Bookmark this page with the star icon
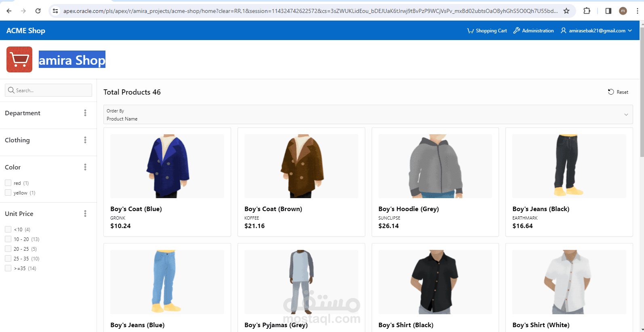The height and width of the screenshot is (332, 644). [x=566, y=11]
